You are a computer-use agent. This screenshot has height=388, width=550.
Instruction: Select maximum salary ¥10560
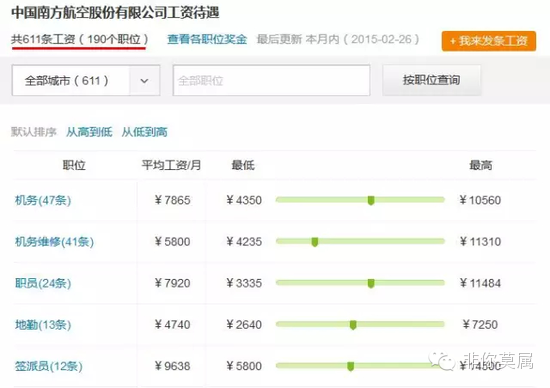pos(480,200)
